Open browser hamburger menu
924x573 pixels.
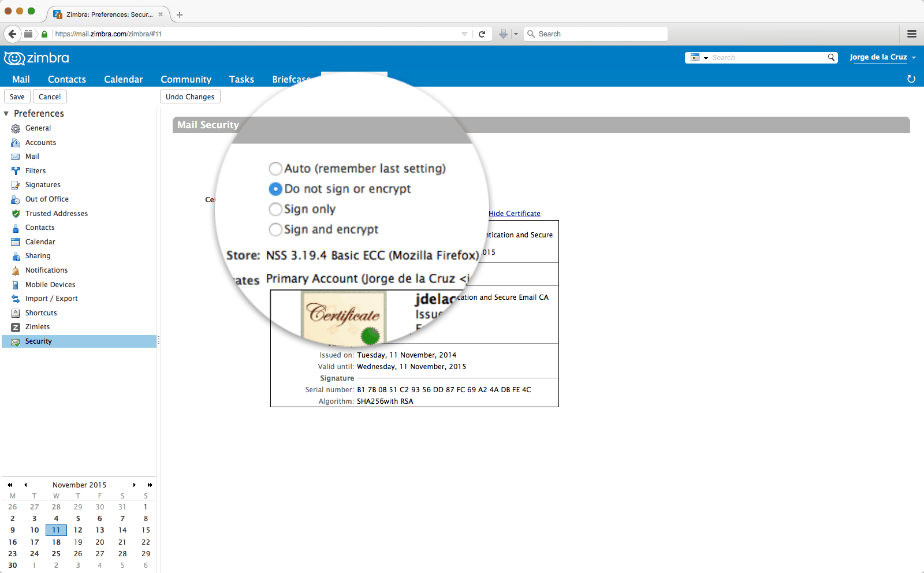click(912, 34)
